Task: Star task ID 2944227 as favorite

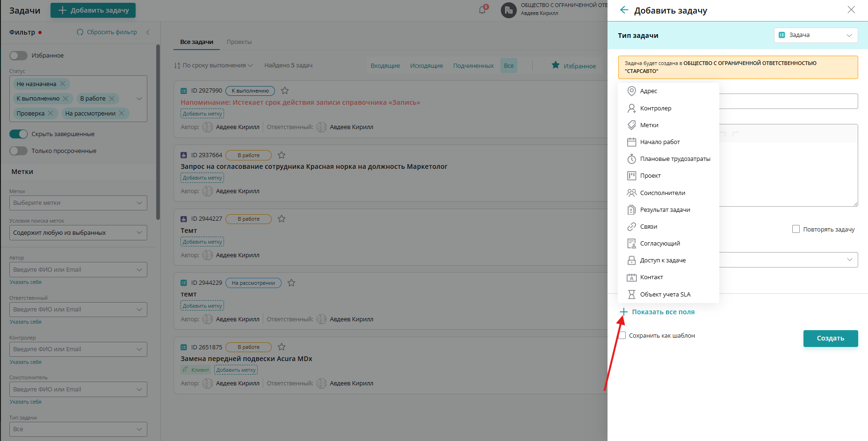Action: (282, 219)
